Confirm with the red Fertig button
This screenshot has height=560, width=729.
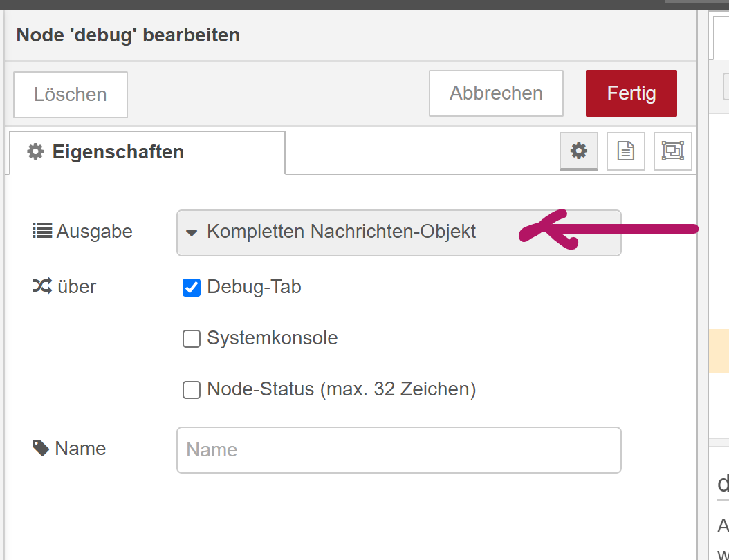tap(631, 93)
